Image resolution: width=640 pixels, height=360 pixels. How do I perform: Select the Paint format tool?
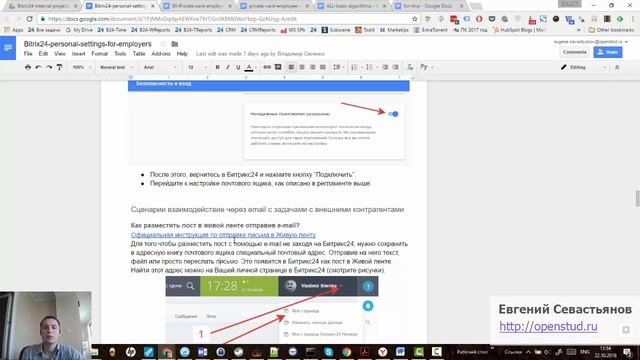[60, 67]
